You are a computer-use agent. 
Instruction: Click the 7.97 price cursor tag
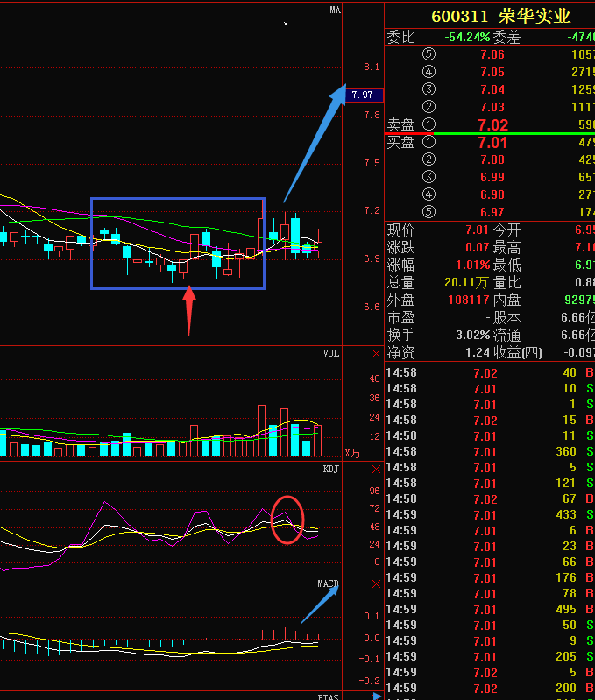pos(365,95)
